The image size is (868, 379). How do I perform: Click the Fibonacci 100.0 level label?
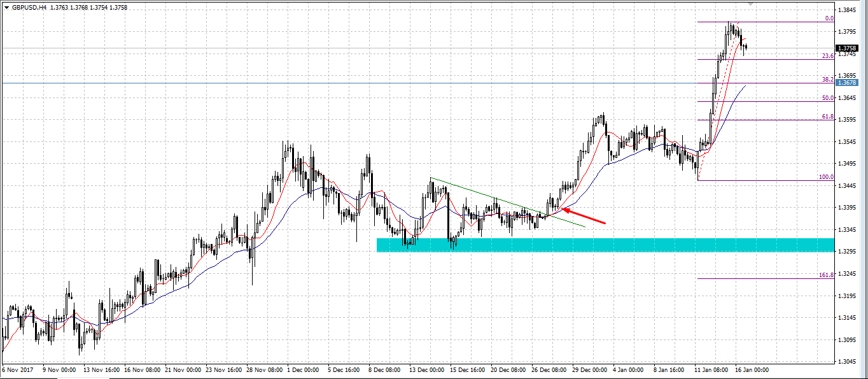(x=826, y=177)
